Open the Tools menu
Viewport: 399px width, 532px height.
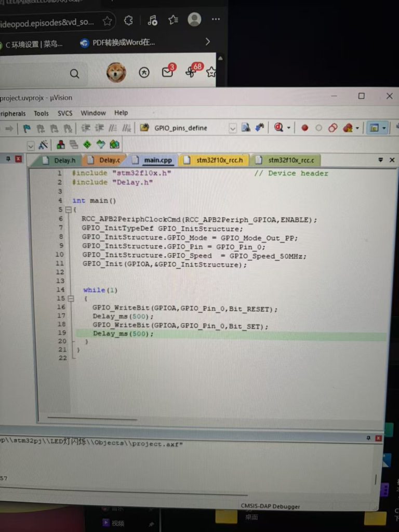42,113
